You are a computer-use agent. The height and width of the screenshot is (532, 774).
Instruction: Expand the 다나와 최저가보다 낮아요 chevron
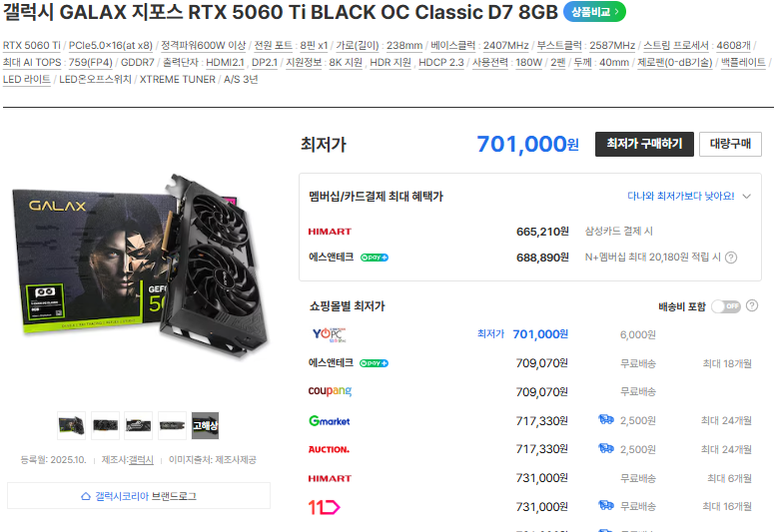coord(747,197)
